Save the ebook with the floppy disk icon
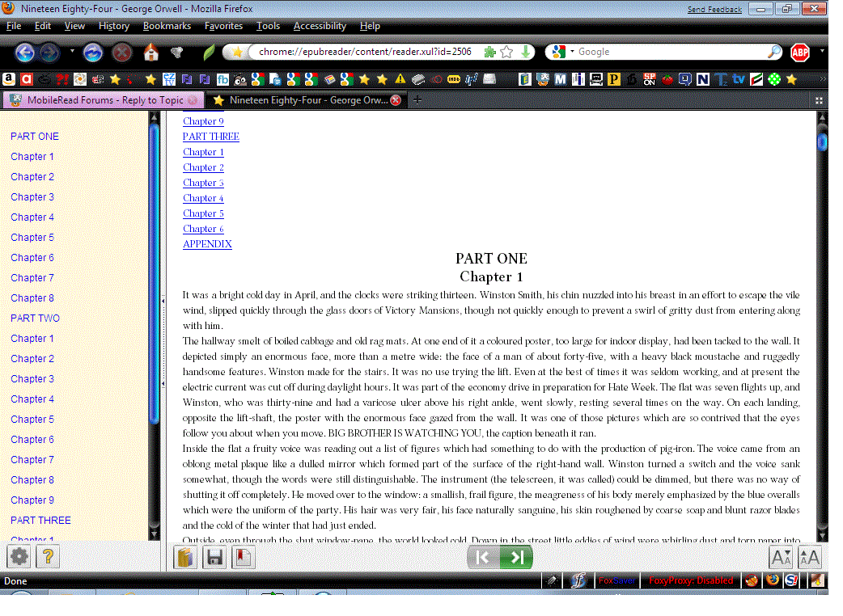This screenshot has height=616, width=843. (214, 557)
